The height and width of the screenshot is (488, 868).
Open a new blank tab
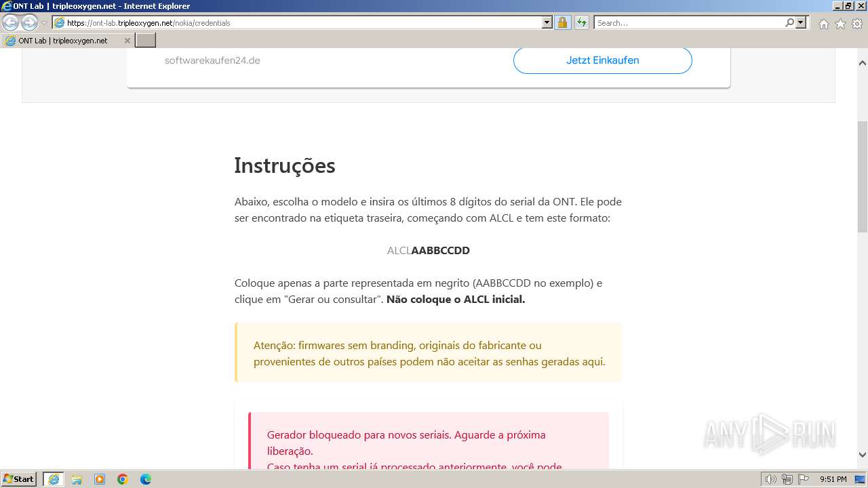pyautogui.click(x=146, y=41)
